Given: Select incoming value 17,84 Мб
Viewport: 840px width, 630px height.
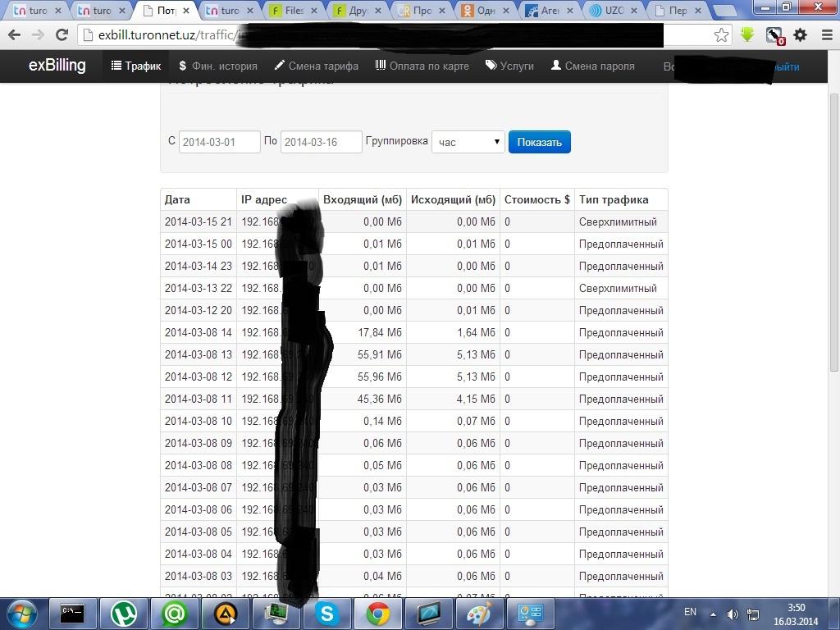Looking at the screenshot, I should [x=380, y=333].
